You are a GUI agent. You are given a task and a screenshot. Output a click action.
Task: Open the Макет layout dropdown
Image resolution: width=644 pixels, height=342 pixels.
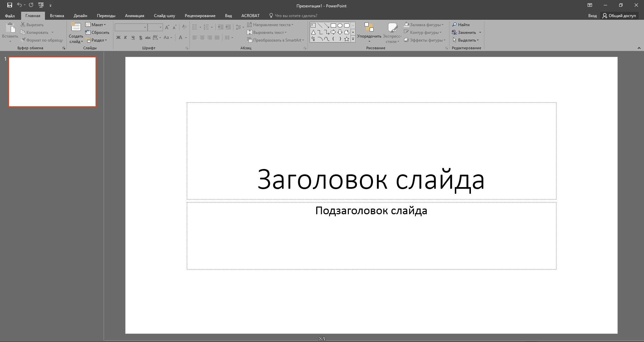coord(96,25)
